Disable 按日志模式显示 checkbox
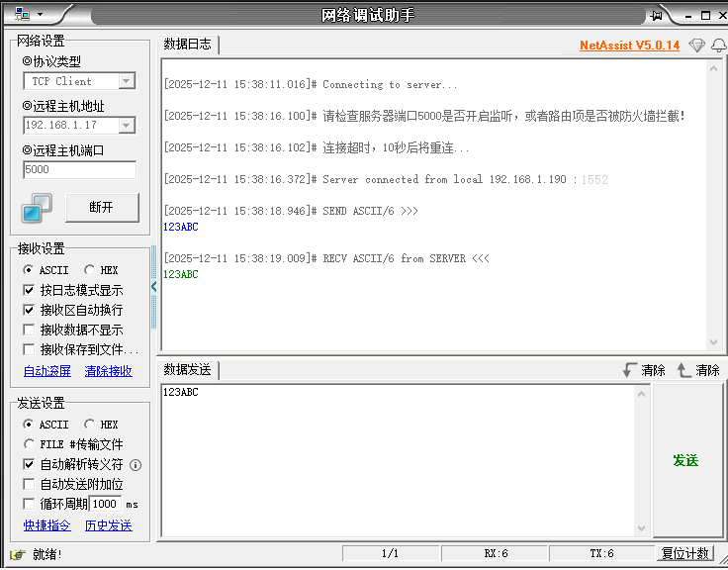The height and width of the screenshot is (570, 728). (x=29, y=290)
